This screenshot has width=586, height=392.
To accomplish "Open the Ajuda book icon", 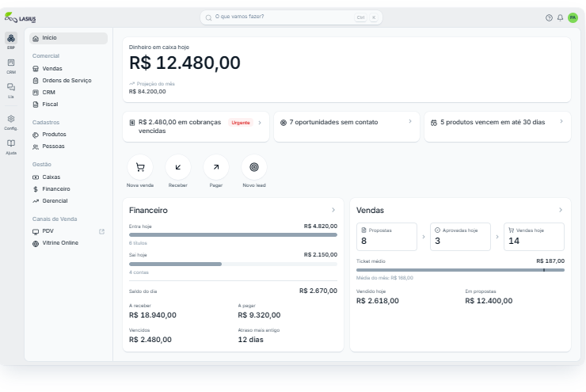I will click(11, 143).
